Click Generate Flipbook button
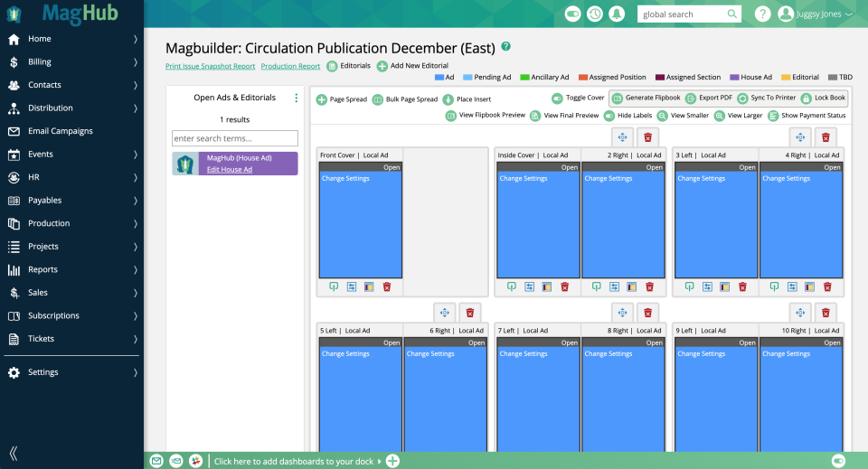Viewport: 868px width, 469px height. [x=646, y=98]
